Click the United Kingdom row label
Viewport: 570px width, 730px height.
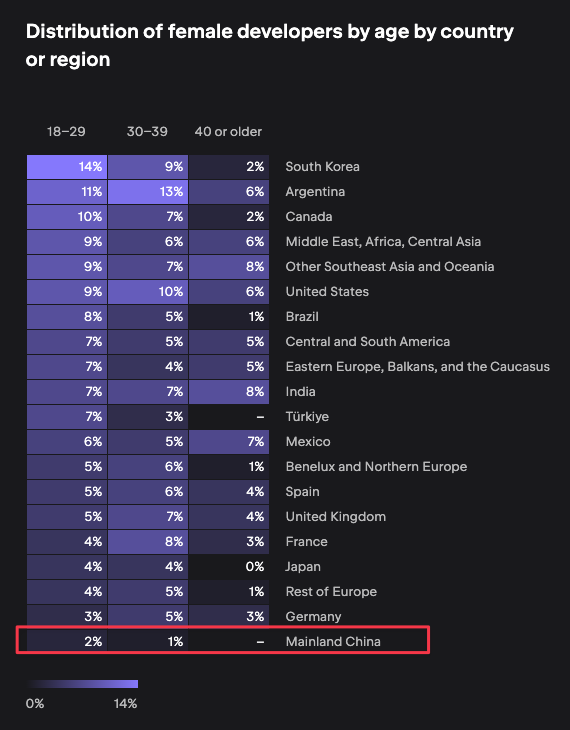point(336,517)
